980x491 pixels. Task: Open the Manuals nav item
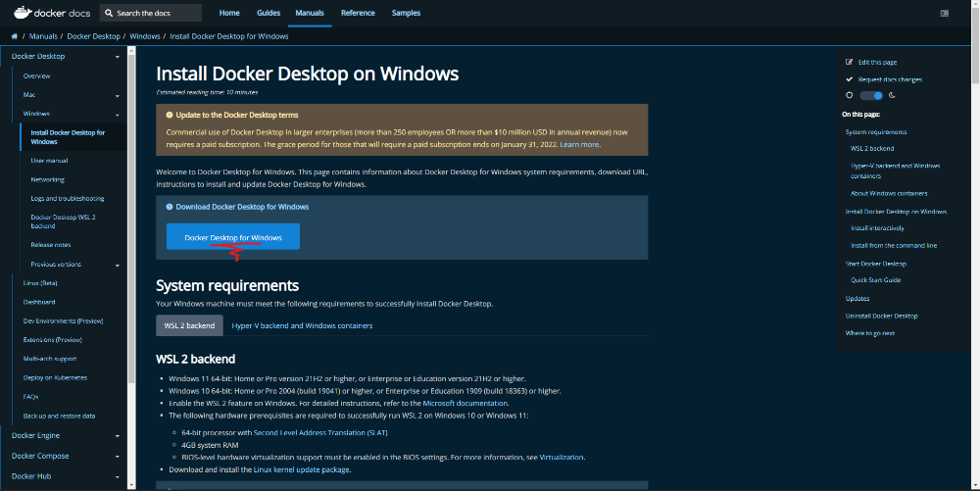click(x=310, y=13)
